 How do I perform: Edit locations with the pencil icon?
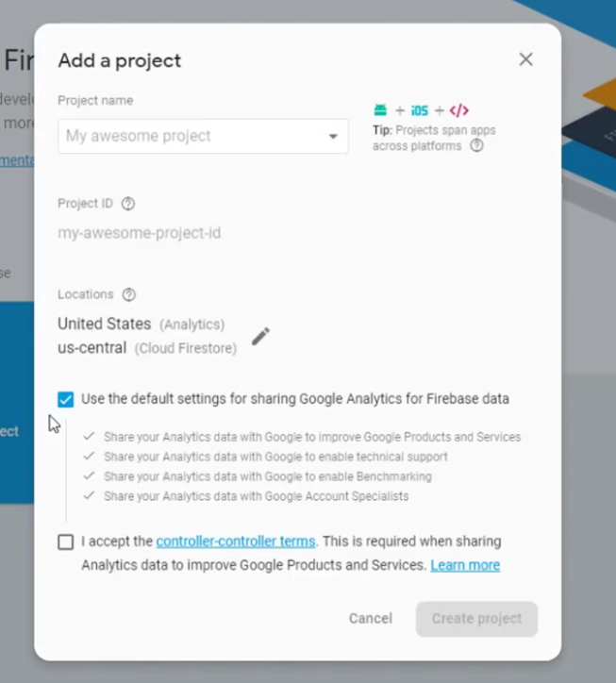(x=260, y=336)
